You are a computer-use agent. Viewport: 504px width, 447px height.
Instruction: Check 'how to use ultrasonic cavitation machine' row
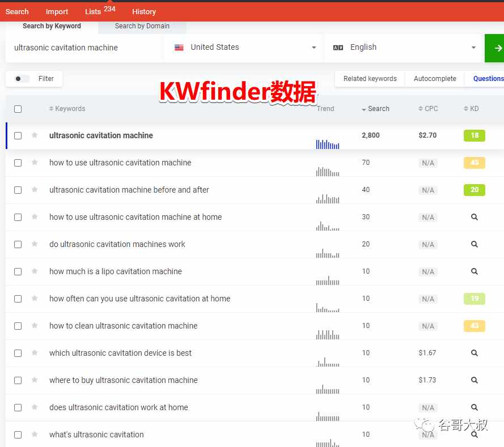click(18, 163)
